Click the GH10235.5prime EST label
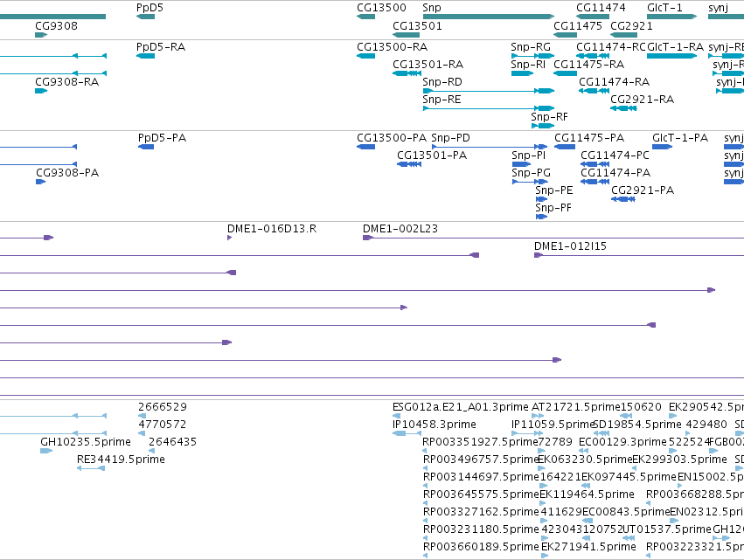The height and width of the screenshot is (560, 744). tap(86, 442)
